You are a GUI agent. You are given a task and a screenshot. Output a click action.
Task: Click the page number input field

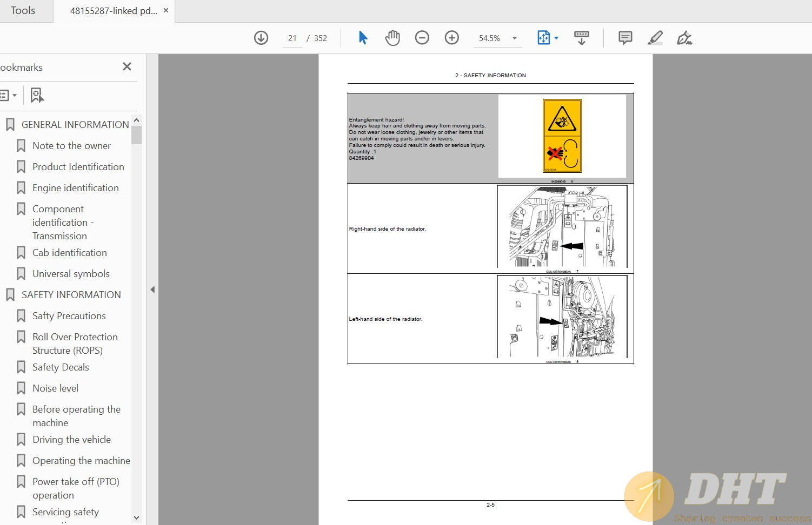292,38
